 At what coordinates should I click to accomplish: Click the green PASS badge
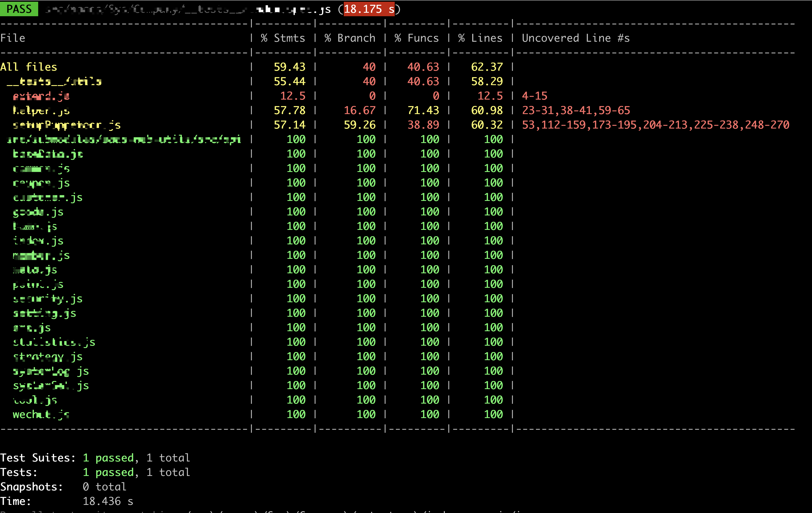coord(19,9)
